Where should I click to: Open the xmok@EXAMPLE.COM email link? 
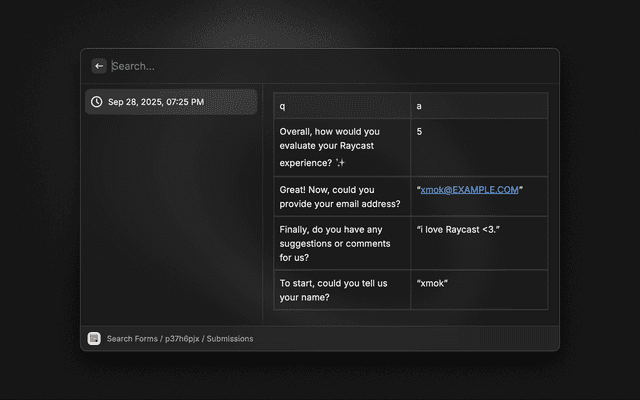point(469,189)
